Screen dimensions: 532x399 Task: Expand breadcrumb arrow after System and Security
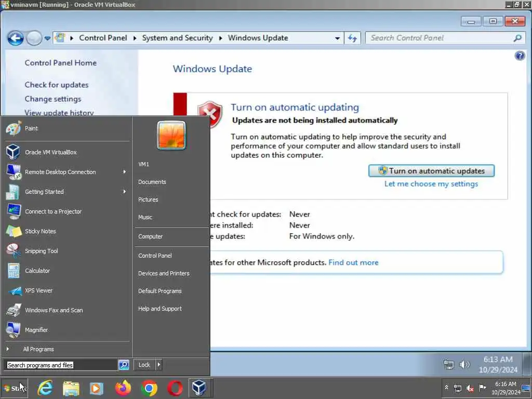220,38
